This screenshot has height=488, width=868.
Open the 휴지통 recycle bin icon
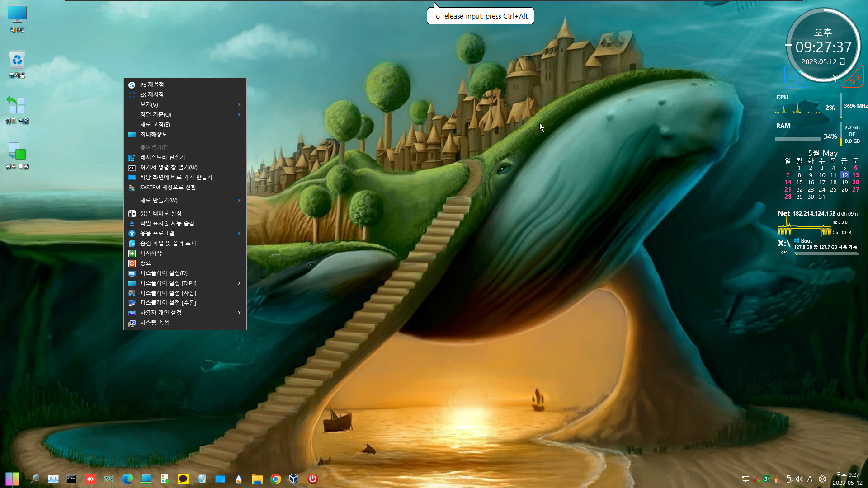click(x=17, y=64)
